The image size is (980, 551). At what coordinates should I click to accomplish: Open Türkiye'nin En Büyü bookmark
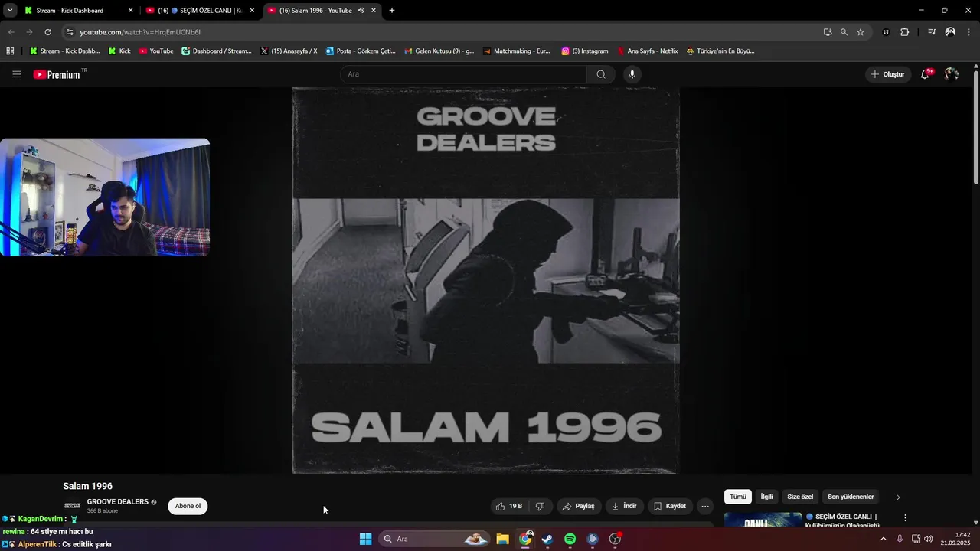(x=720, y=51)
